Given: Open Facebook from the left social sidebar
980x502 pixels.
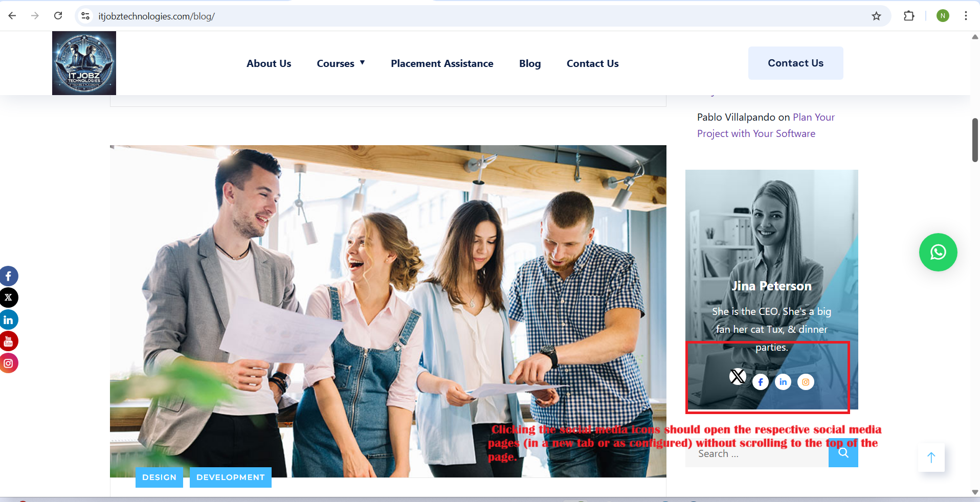Looking at the screenshot, I should click(x=9, y=276).
